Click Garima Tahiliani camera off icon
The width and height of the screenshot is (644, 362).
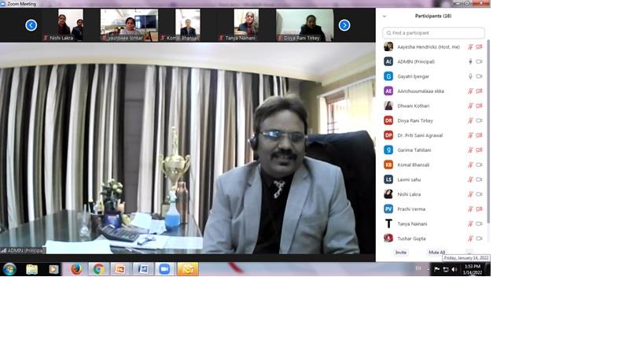pyautogui.click(x=479, y=150)
